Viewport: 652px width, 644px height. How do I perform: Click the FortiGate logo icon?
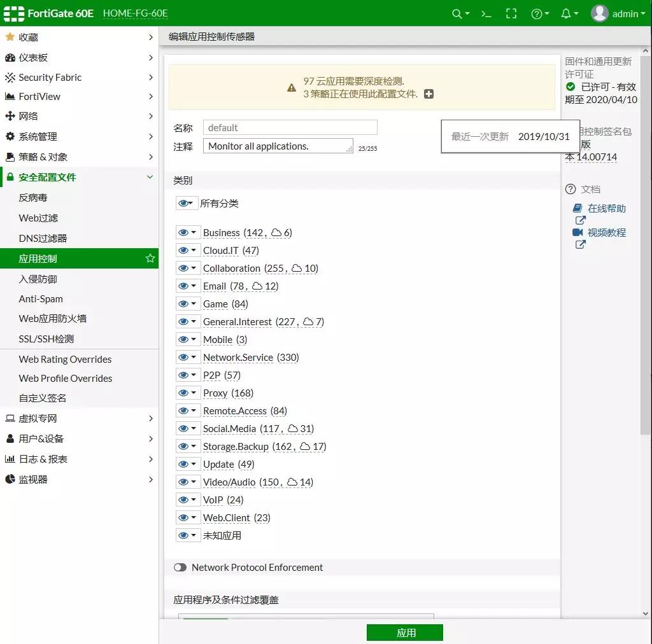(14, 13)
